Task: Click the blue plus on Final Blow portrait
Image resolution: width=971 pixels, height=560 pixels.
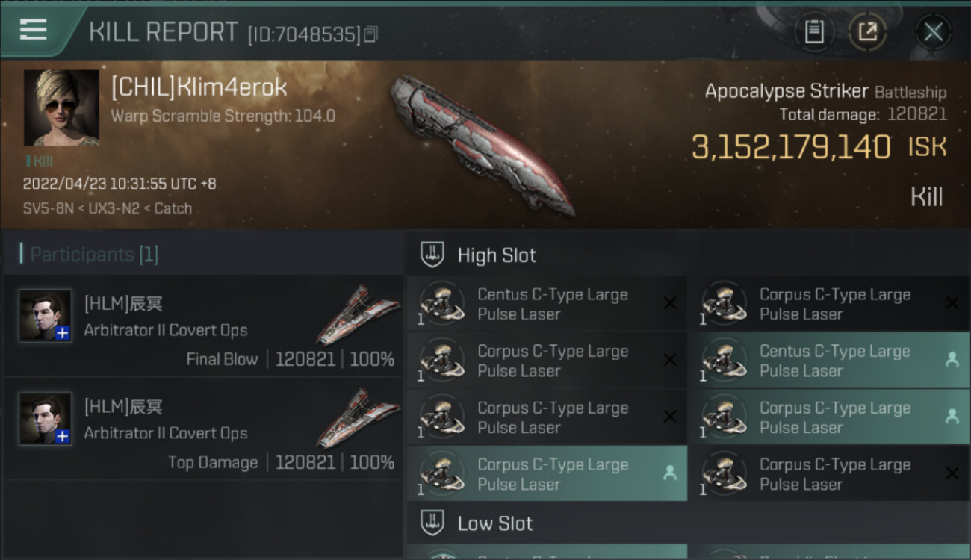Action: coord(63,333)
